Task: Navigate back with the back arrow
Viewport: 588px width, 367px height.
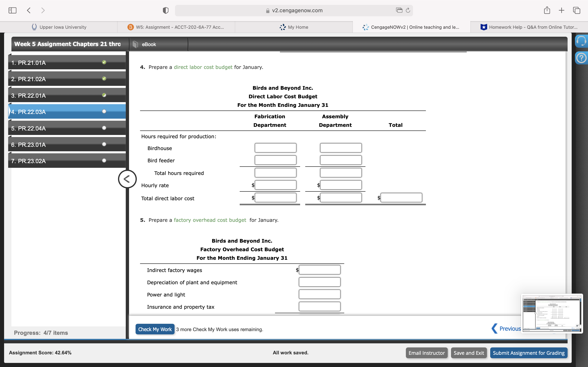Action: click(29, 10)
